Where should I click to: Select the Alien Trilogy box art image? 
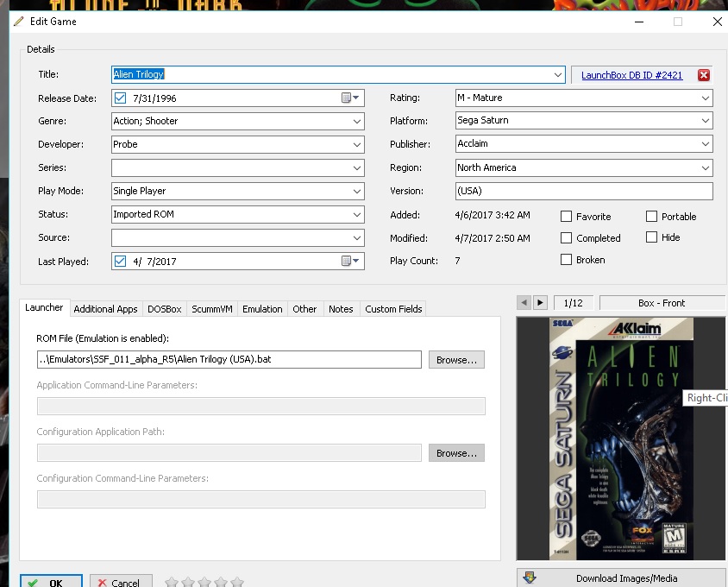click(621, 439)
